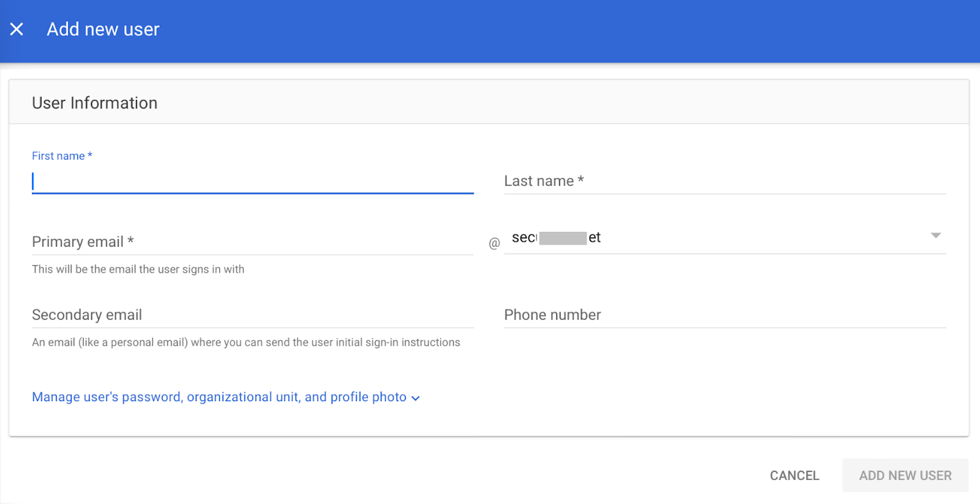Click the chevron beside Manage user's password
The image size is (980, 504).
pos(416,398)
